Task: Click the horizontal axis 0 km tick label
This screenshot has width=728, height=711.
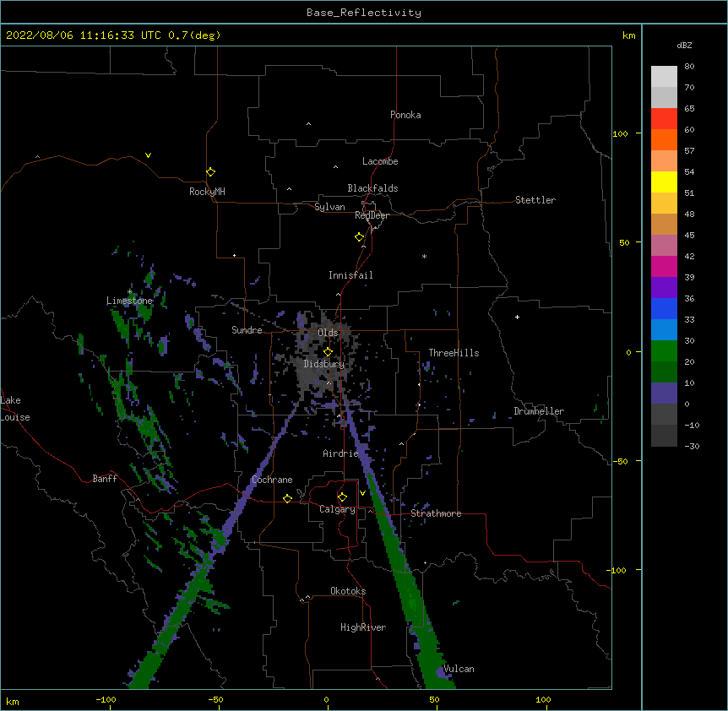Action: [x=326, y=700]
